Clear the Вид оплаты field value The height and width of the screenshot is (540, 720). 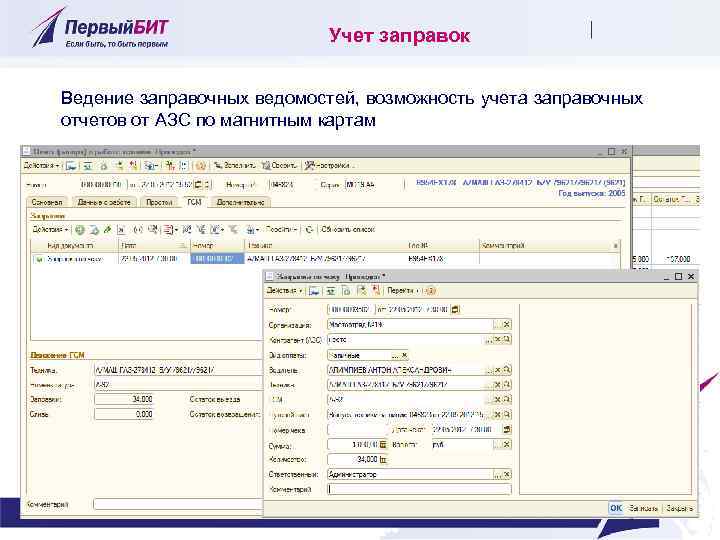pos(404,355)
